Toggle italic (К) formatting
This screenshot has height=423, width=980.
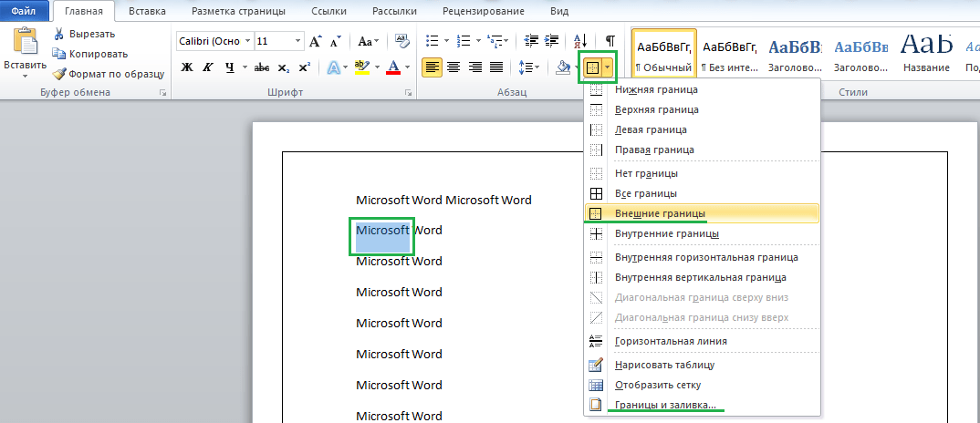(208, 67)
